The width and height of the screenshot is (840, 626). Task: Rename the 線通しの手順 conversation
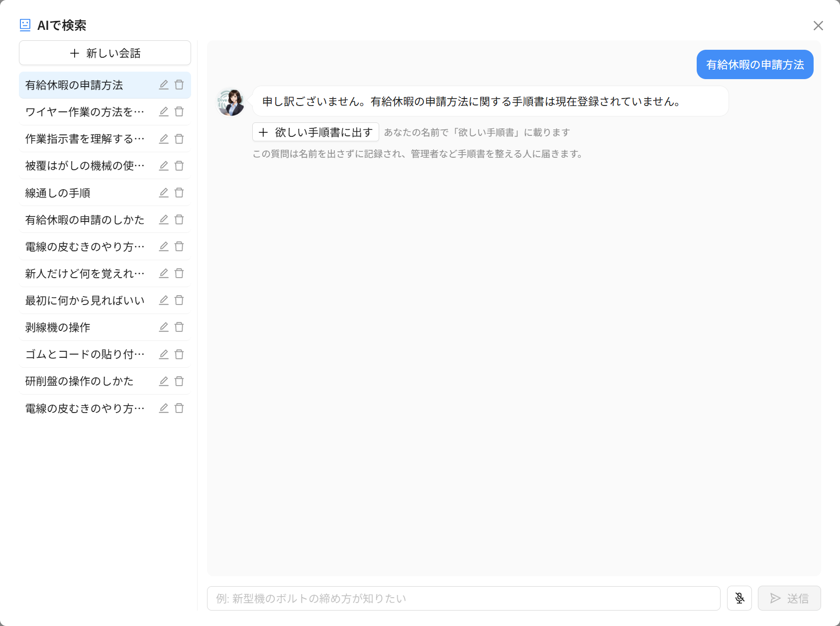click(x=164, y=193)
